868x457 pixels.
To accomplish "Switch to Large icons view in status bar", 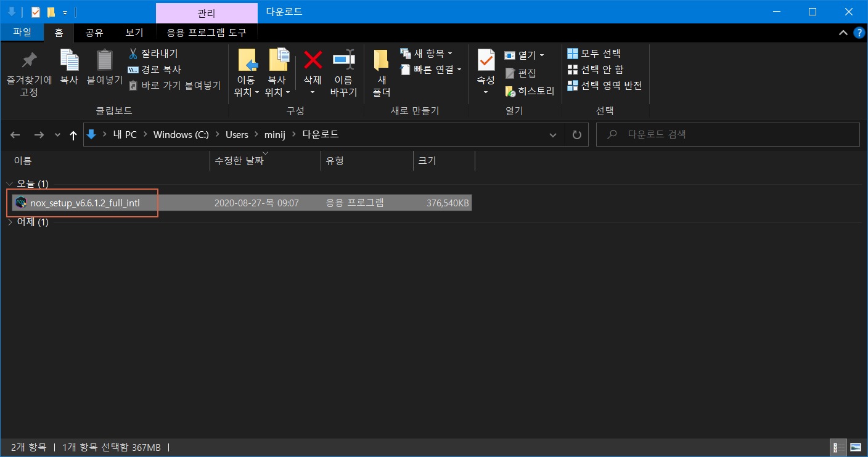I will point(856,447).
